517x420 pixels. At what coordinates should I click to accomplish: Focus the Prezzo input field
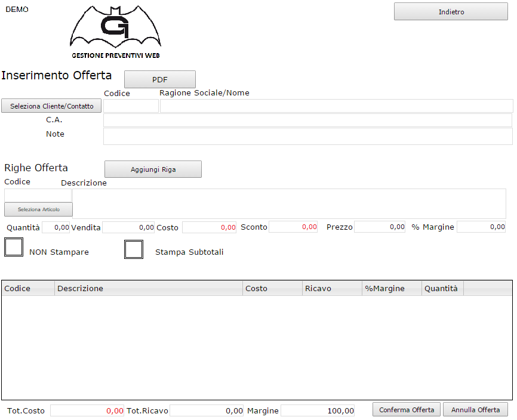pyautogui.click(x=380, y=227)
